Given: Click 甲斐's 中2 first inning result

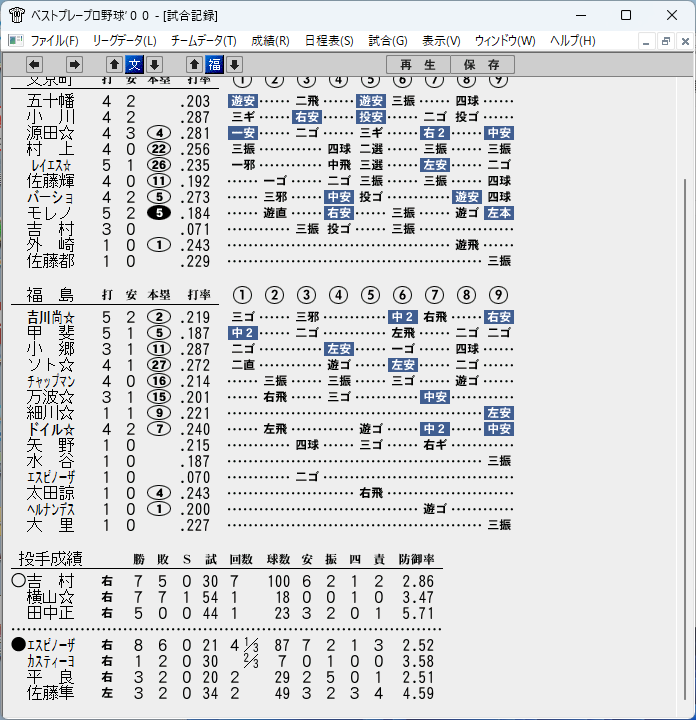Looking at the screenshot, I should [x=242, y=333].
